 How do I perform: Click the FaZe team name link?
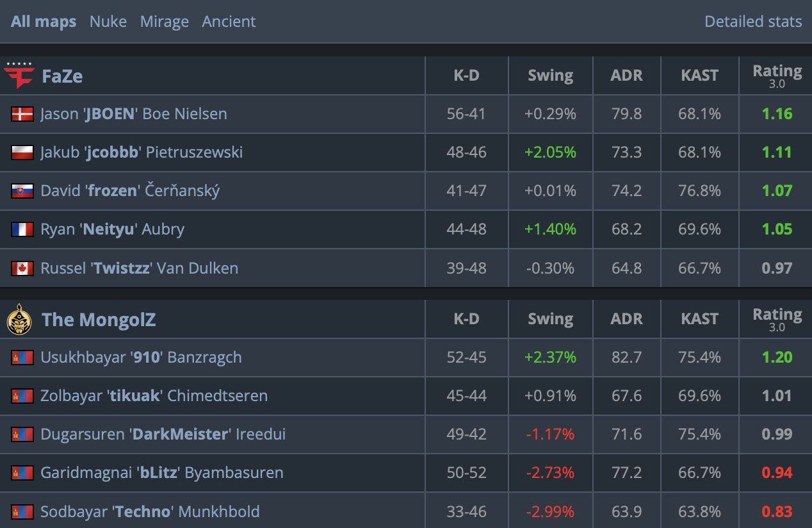tap(62, 76)
